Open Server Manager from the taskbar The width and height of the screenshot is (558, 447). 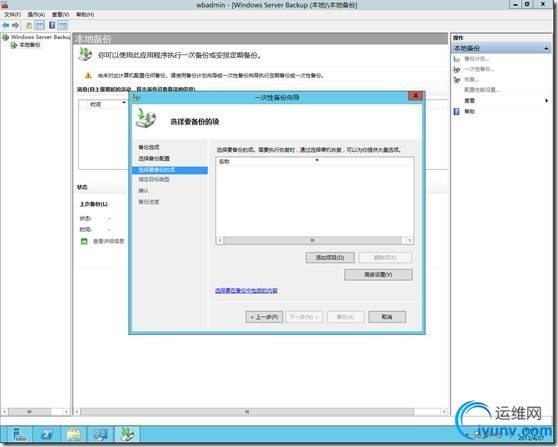click(x=19, y=435)
